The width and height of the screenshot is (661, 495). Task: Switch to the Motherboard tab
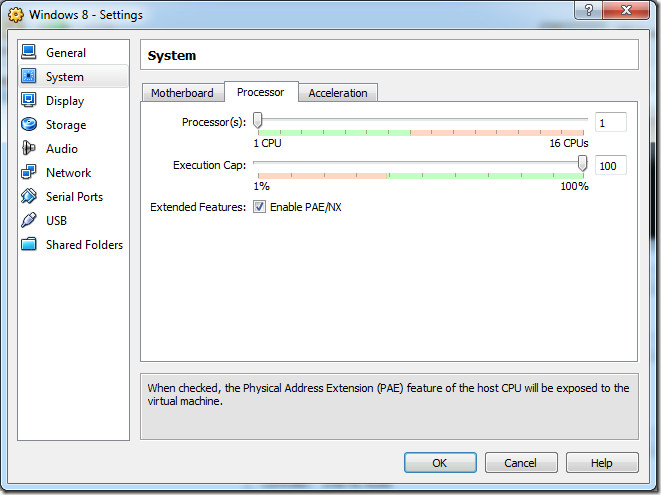point(182,93)
